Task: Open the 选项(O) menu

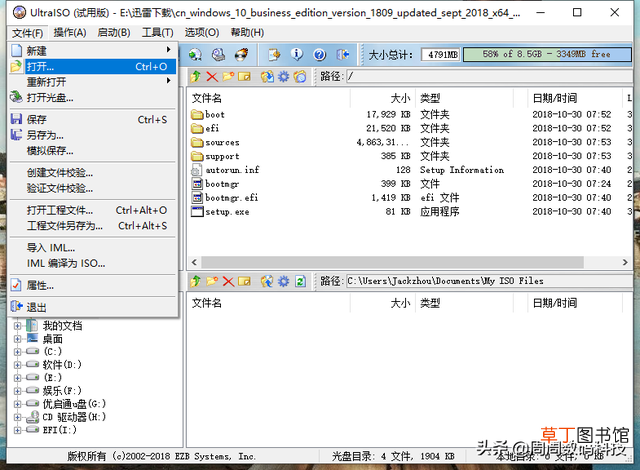Action: (x=202, y=32)
